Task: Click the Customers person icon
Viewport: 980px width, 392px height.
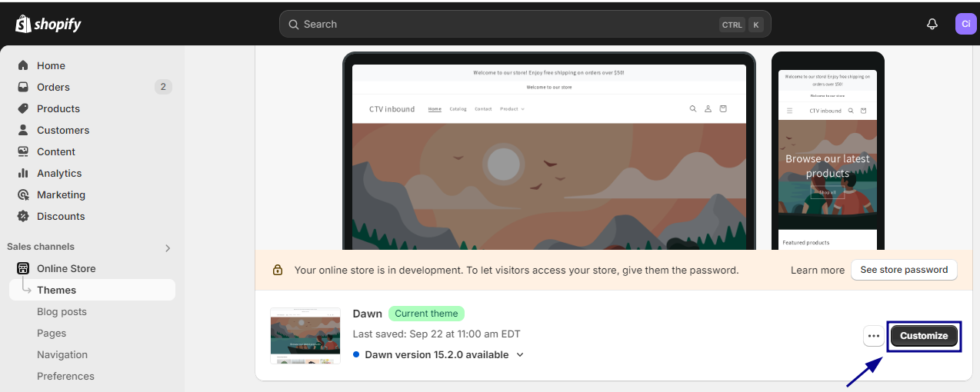Action: pyautogui.click(x=23, y=130)
